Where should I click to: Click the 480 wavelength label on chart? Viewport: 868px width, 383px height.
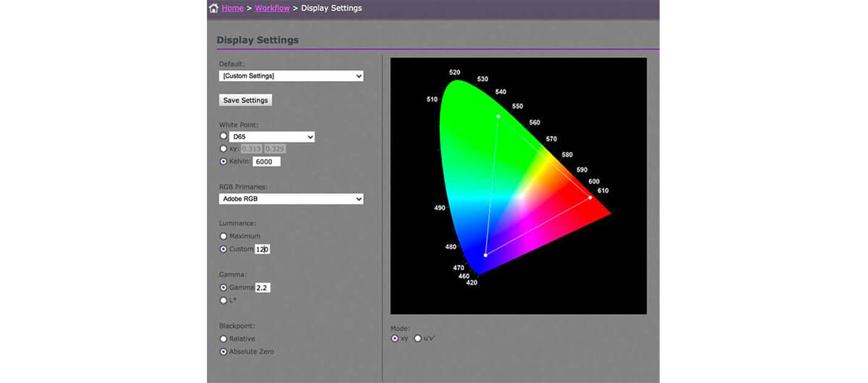click(451, 247)
